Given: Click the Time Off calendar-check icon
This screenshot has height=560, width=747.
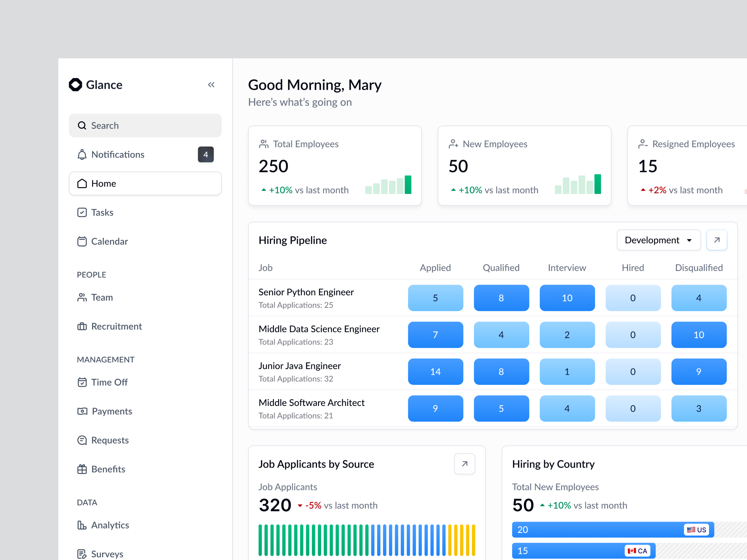Looking at the screenshot, I should click(82, 382).
